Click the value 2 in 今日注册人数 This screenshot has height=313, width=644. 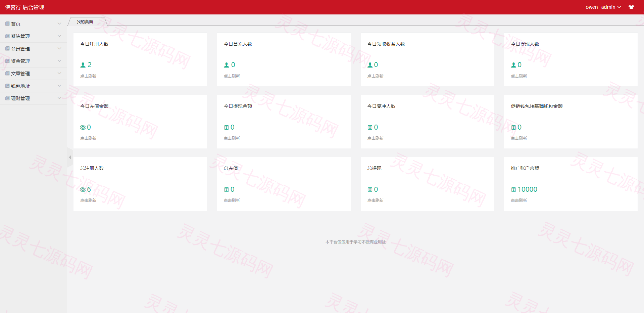click(90, 65)
